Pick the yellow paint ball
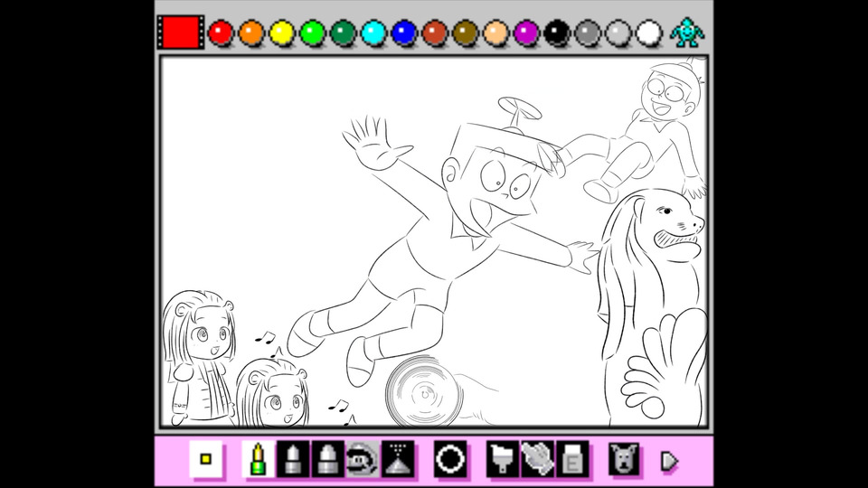This screenshot has height=488, width=868. (281, 33)
